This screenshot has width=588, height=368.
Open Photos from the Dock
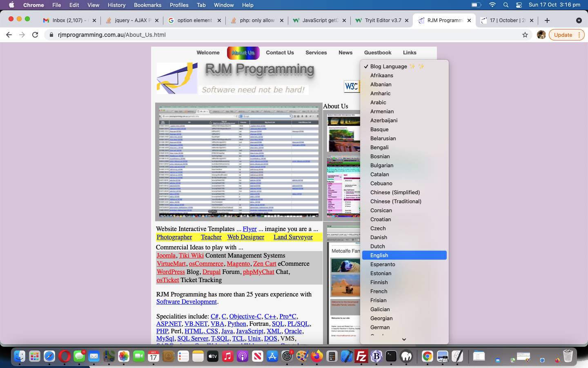pos(124,357)
